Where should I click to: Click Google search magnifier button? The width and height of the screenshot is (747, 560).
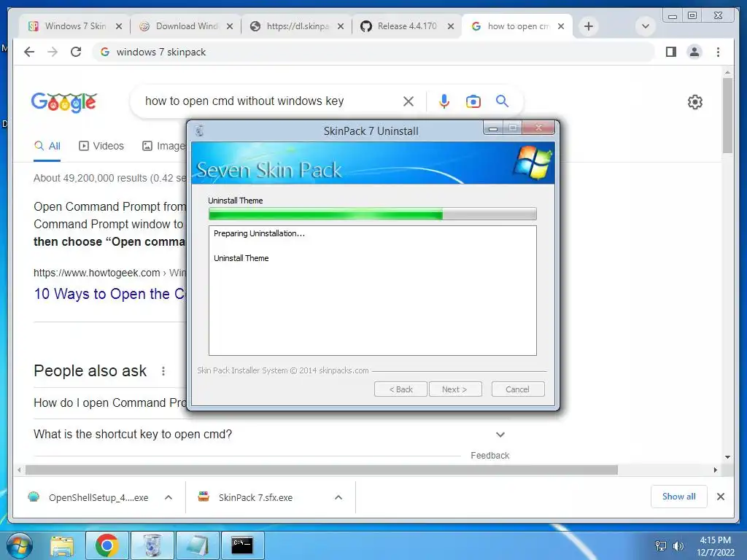(x=502, y=101)
